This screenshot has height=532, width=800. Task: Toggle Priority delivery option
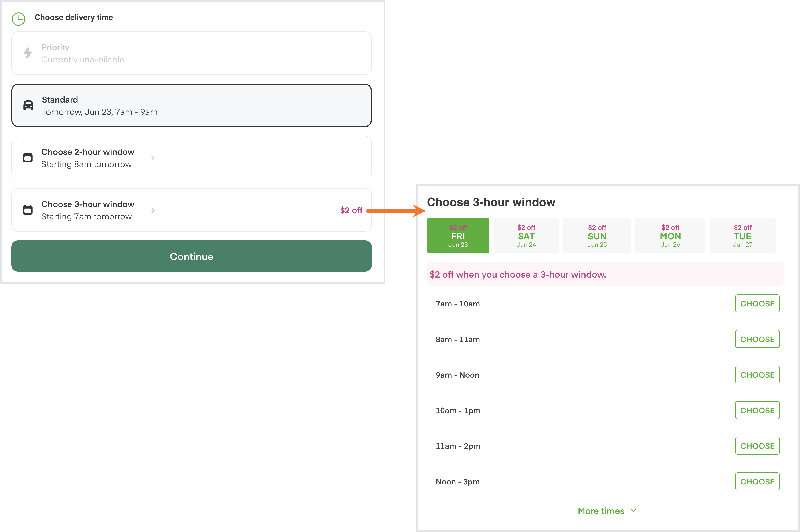tap(191, 53)
